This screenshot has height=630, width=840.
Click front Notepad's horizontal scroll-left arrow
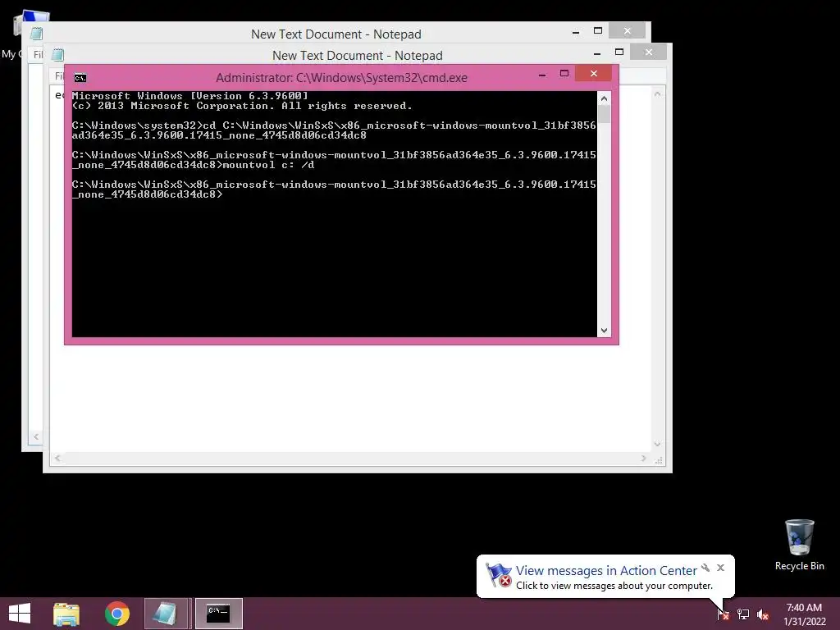tap(57, 458)
